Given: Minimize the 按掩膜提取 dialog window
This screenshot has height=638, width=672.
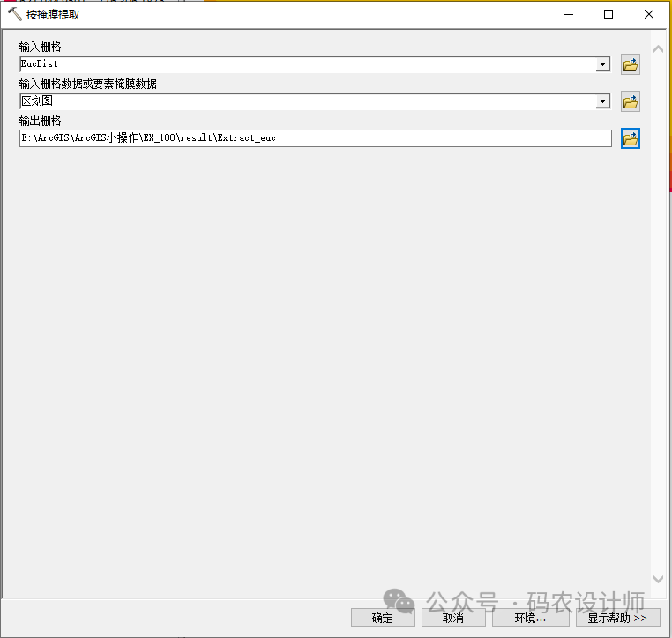Looking at the screenshot, I should (567, 14).
